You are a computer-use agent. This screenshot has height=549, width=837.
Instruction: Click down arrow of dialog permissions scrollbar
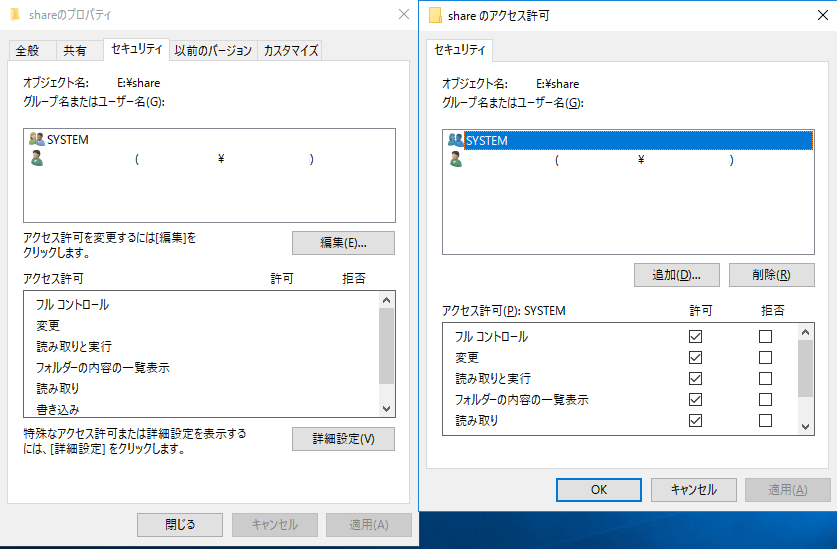tap(806, 427)
